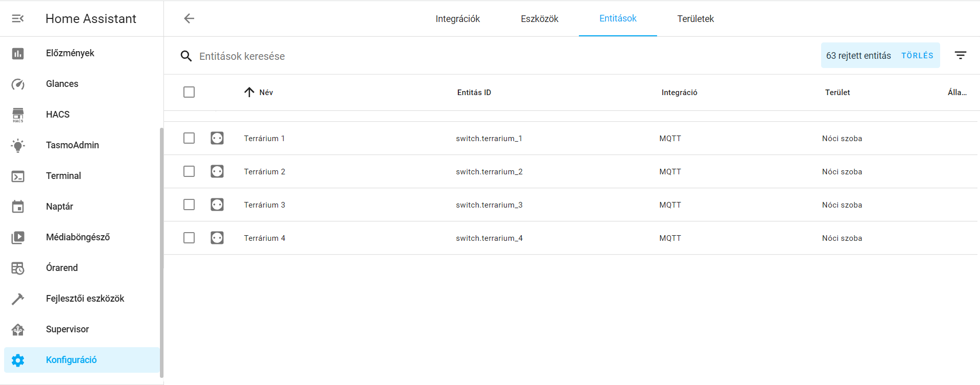The image size is (980, 385).
Task: Open Előzmények sidebar item
Action: coord(82,53)
